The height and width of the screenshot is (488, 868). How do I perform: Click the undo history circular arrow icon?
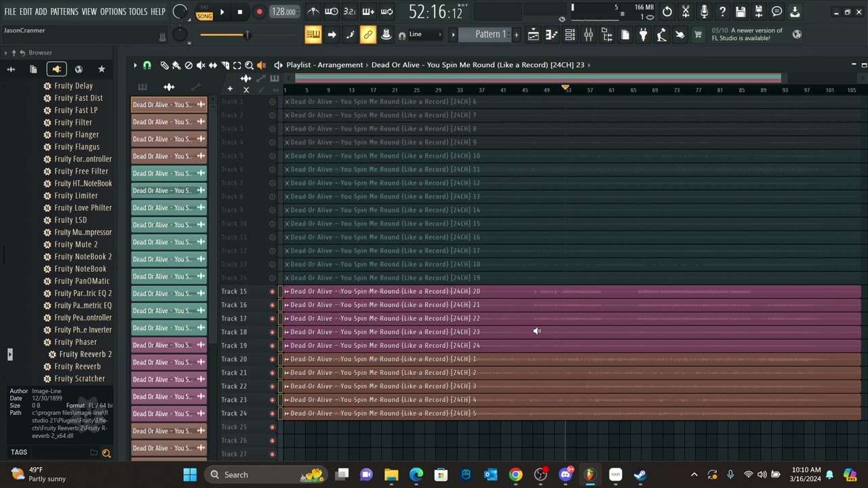pos(667,12)
